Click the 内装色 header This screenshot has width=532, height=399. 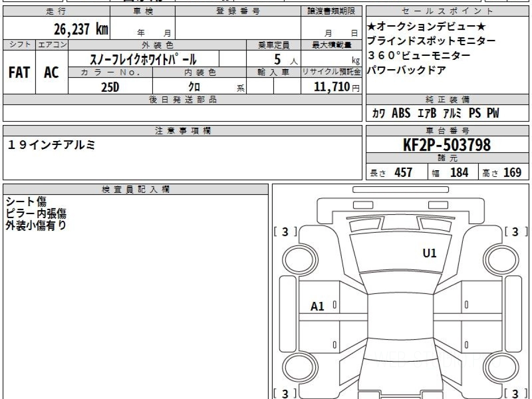199,72
